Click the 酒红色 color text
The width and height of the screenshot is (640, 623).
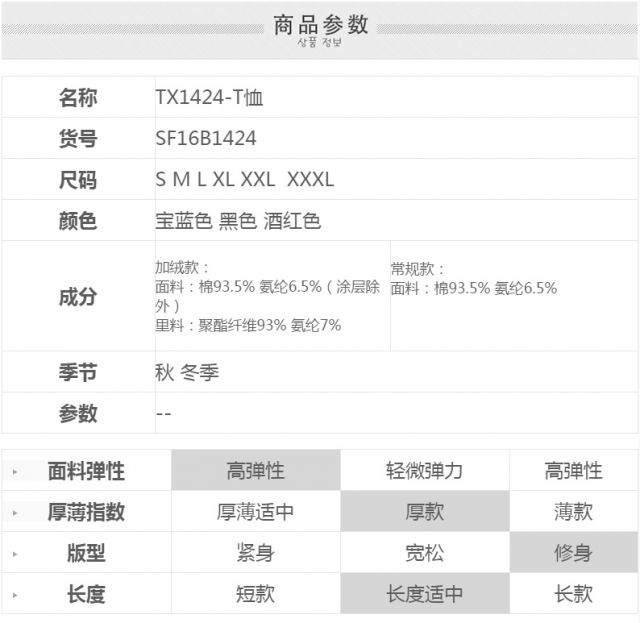292,221
